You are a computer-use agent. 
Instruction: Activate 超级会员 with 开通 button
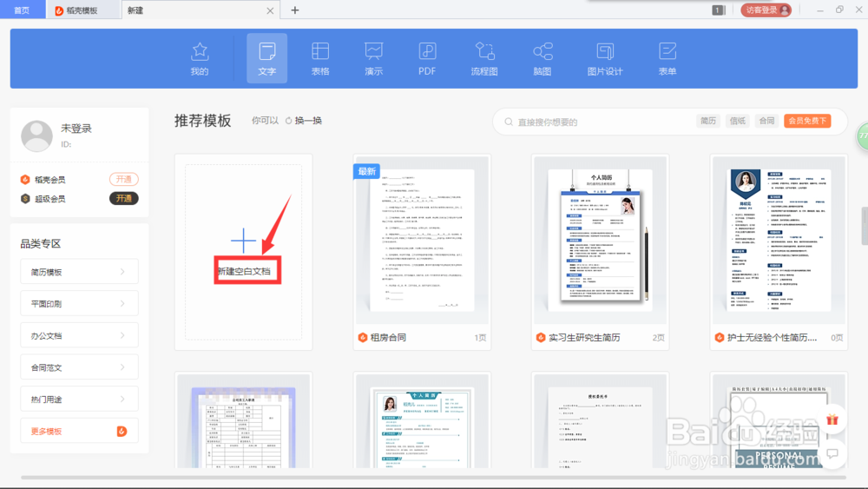(x=123, y=199)
